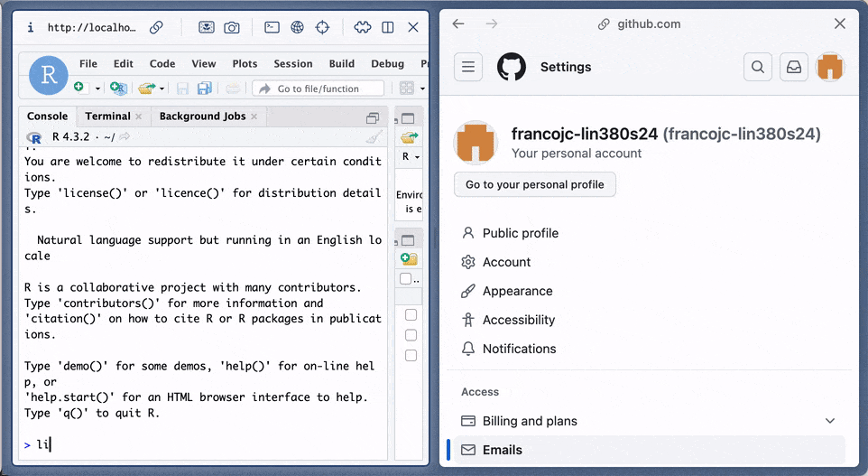This screenshot has width=868, height=476.
Task: Click Go to your personal profile button
Action: (x=535, y=184)
